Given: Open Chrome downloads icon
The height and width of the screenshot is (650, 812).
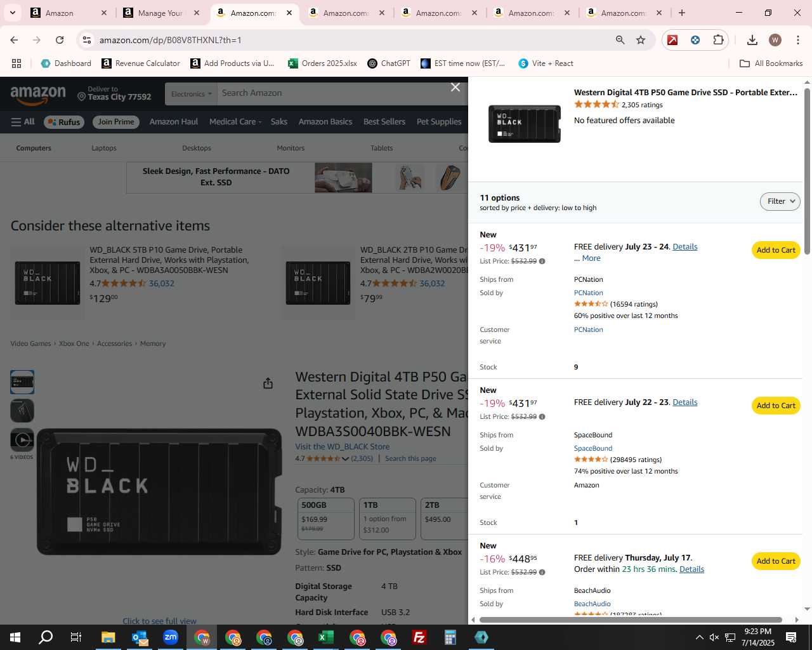Looking at the screenshot, I should (752, 40).
